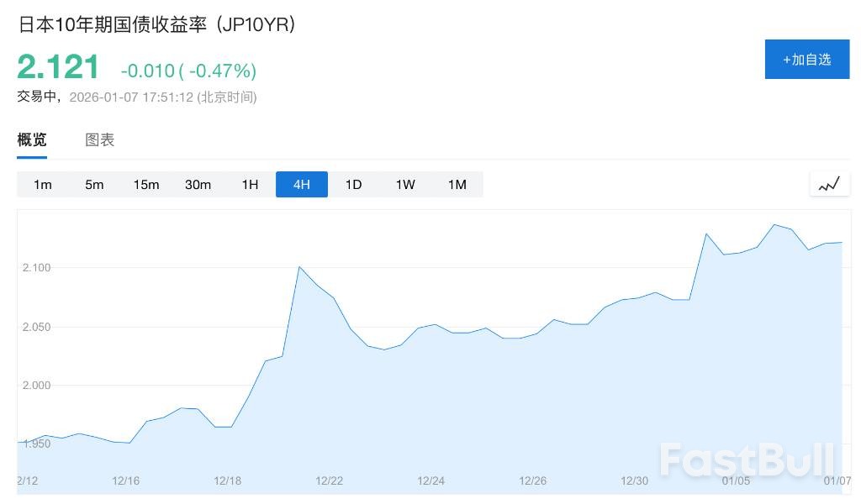Viewport: 861px width, 504px height.
Task: Select the 5m timeframe
Action: coord(94,185)
